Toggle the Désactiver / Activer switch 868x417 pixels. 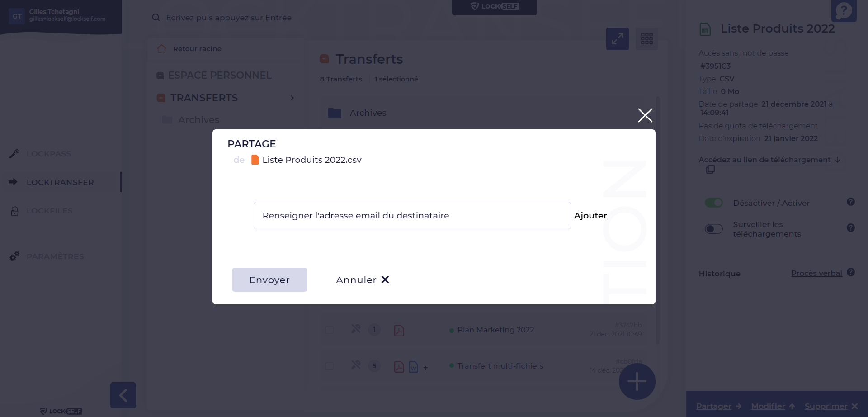(x=714, y=203)
